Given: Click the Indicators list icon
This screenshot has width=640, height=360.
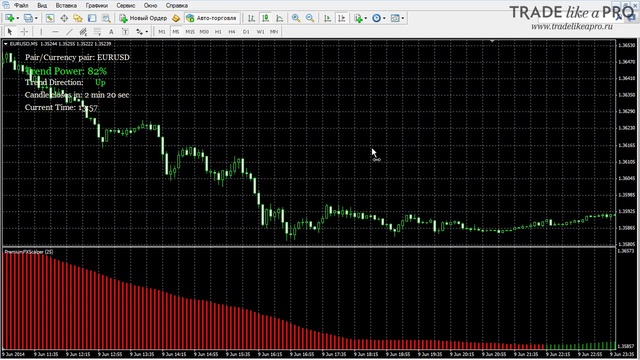Looking at the screenshot, I should (358, 18).
